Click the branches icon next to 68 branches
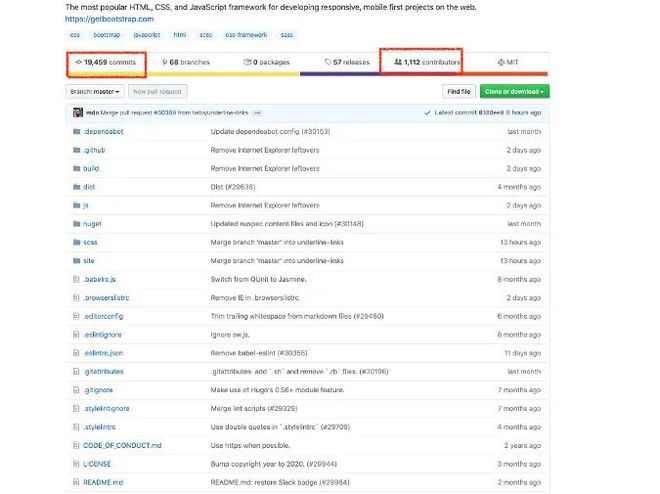Screen dimensions: 660x494 click(164, 62)
